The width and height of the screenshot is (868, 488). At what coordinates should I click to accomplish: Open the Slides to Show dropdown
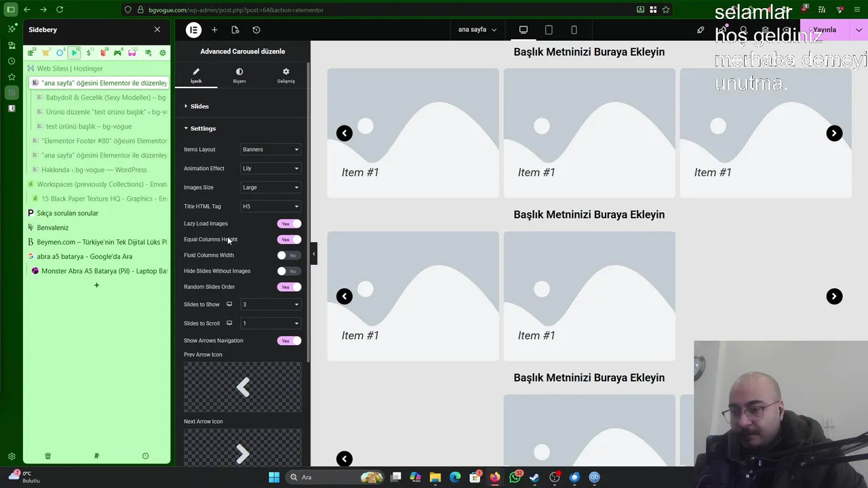tap(271, 304)
